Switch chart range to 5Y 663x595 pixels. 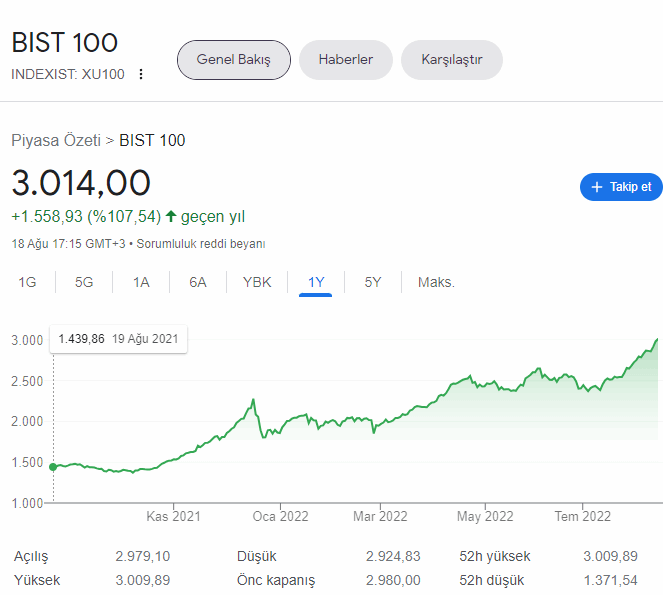[x=373, y=282]
